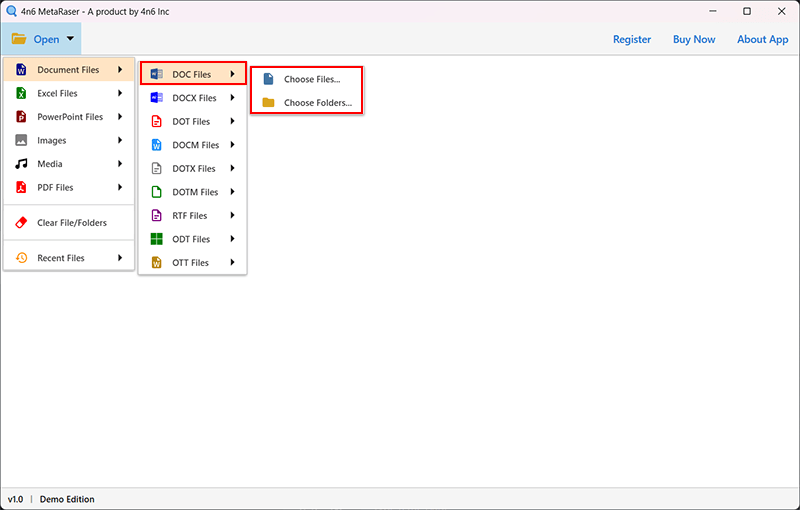This screenshot has width=800, height=510.
Task: Select the Media menu label
Action: [49, 164]
